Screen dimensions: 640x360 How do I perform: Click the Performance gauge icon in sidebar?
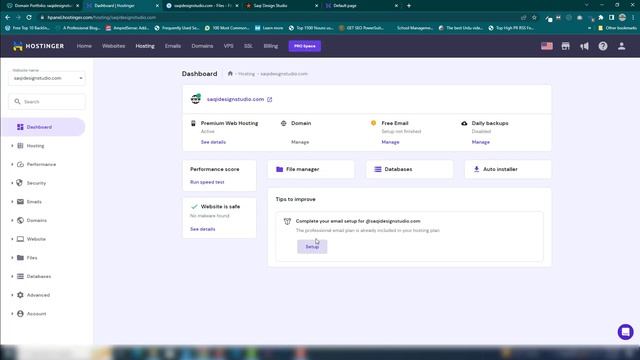(20, 164)
